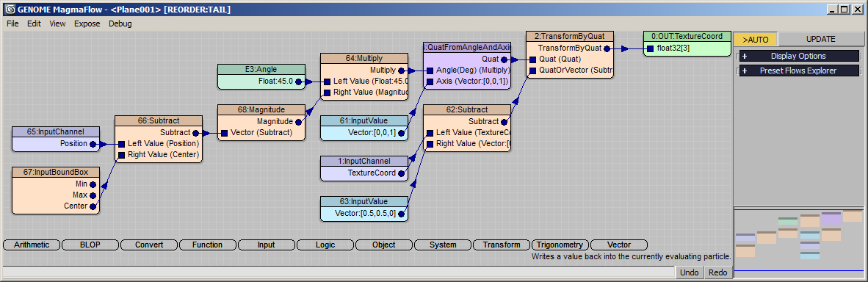Open the Convert node category

[149, 245]
